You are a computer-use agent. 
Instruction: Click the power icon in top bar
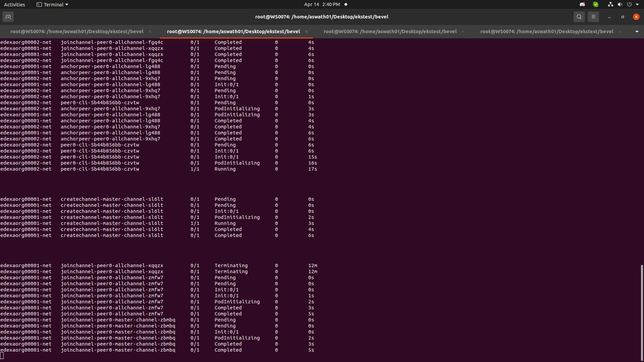[x=629, y=4]
